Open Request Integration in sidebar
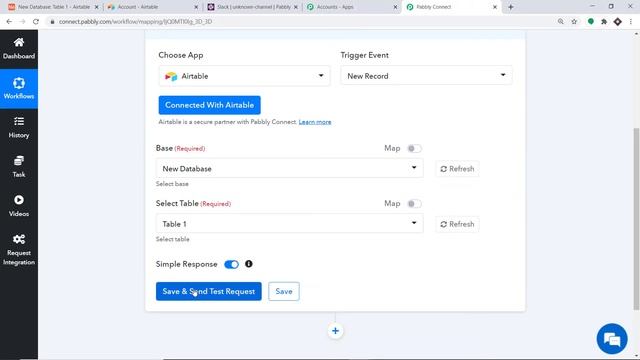640x360 pixels. tap(19, 250)
